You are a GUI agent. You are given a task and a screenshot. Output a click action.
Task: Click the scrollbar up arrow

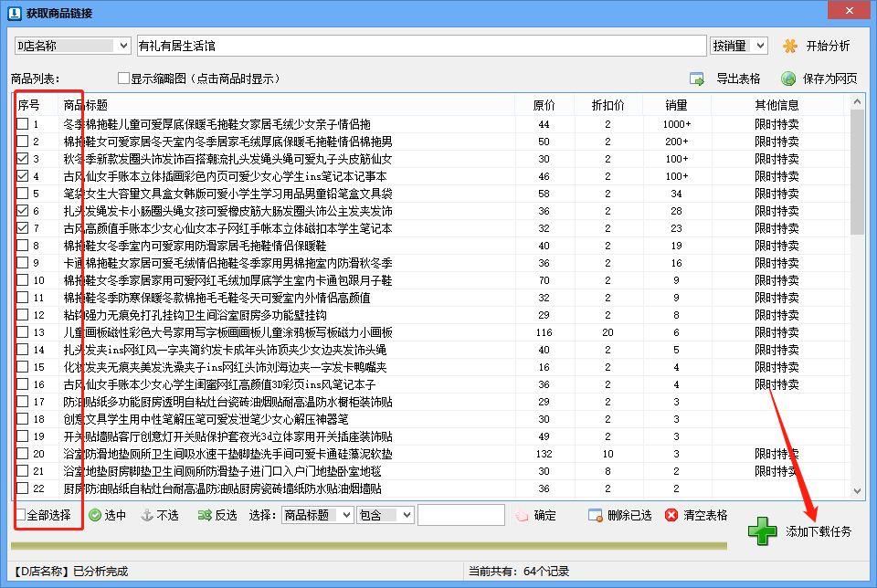coord(857,101)
